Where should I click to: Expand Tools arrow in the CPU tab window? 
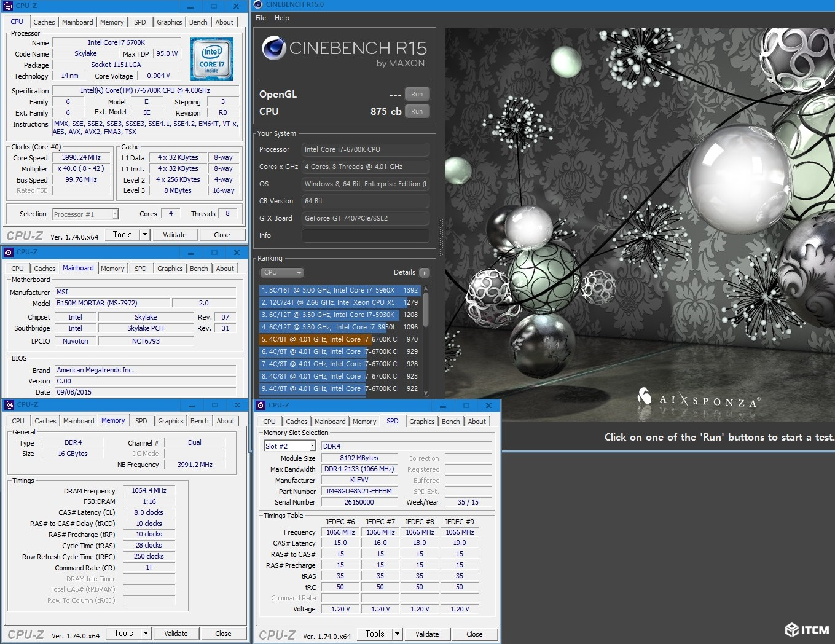click(144, 234)
